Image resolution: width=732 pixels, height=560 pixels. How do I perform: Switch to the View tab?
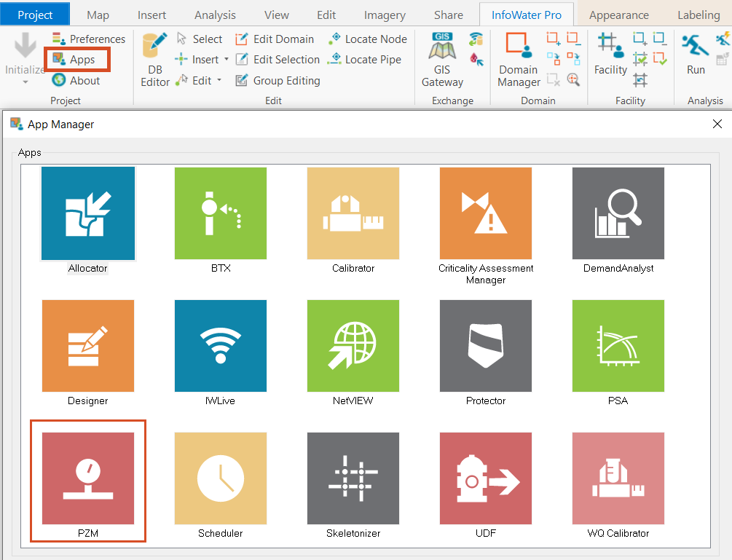point(276,15)
